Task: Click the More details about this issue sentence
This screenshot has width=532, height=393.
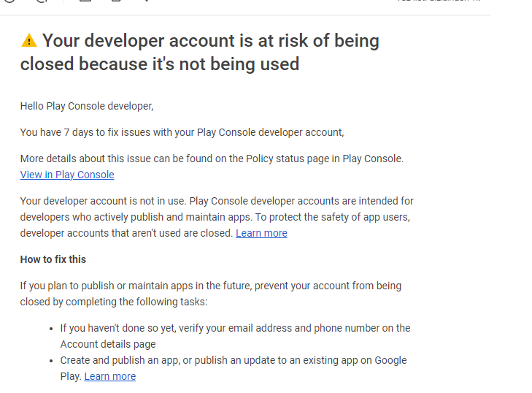Action: 212,159
